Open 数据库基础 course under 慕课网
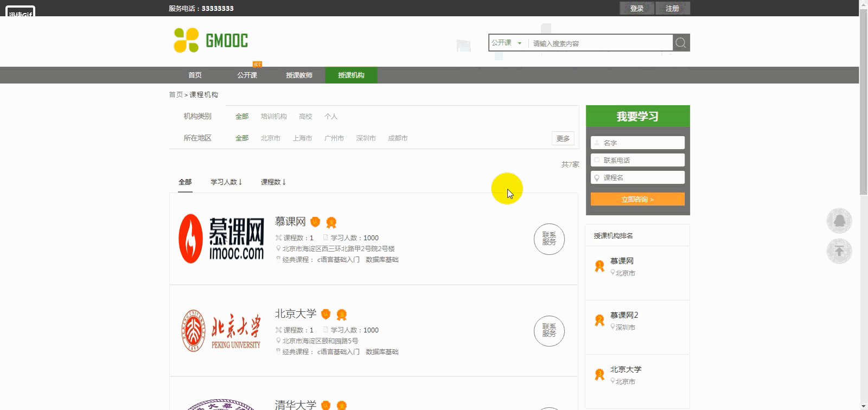Viewport: 868px width, 410px height. point(382,260)
